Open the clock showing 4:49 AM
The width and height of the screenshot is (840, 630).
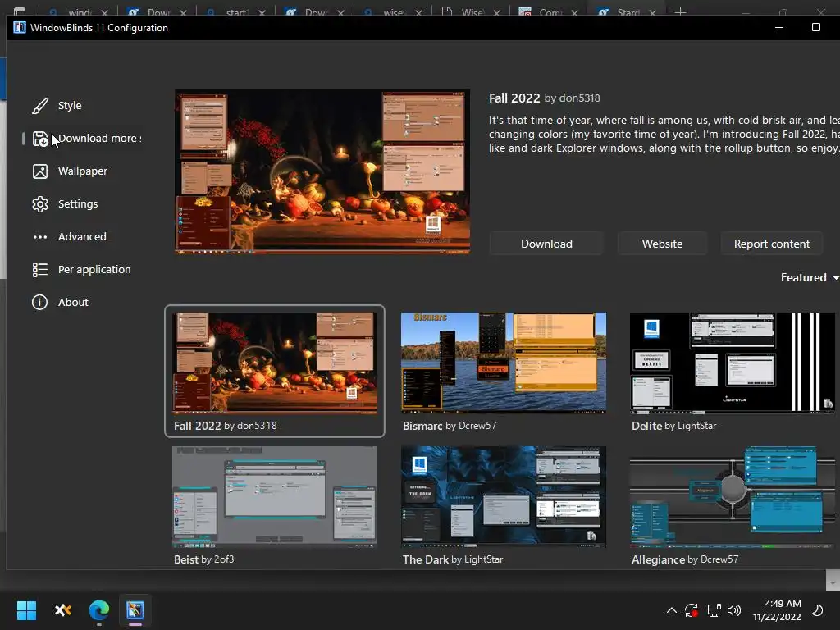point(777,610)
